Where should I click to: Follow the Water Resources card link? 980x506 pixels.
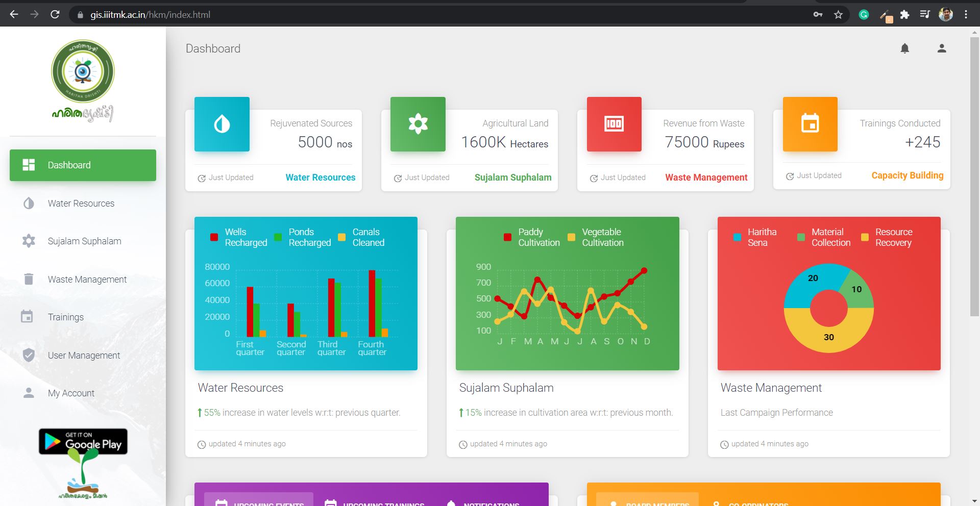pos(321,178)
